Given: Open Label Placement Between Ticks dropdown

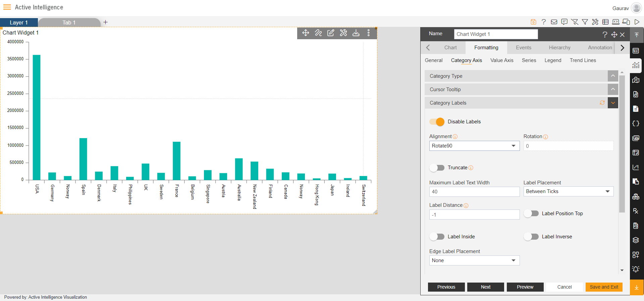Looking at the screenshot, I should click(x=569, y=191).
